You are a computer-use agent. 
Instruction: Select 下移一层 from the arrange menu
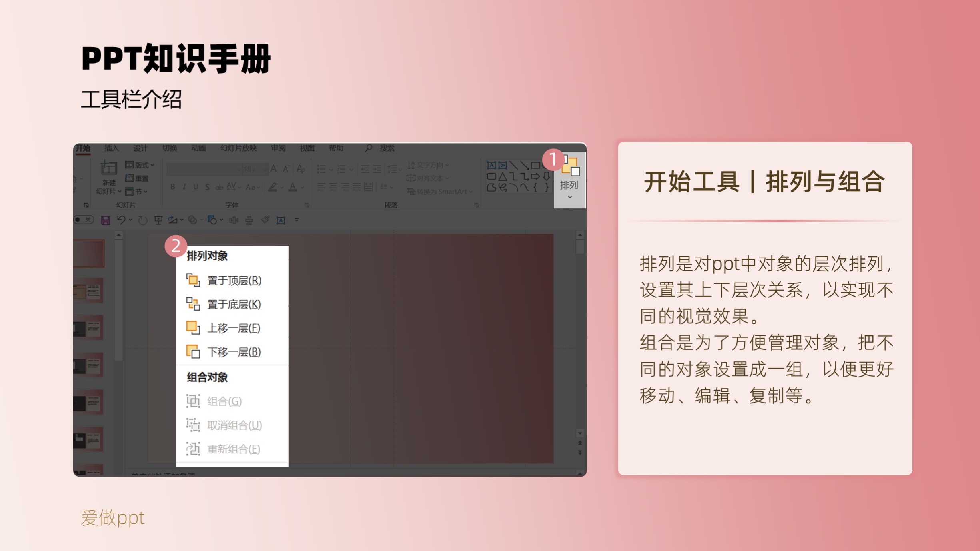coord(234,352)
